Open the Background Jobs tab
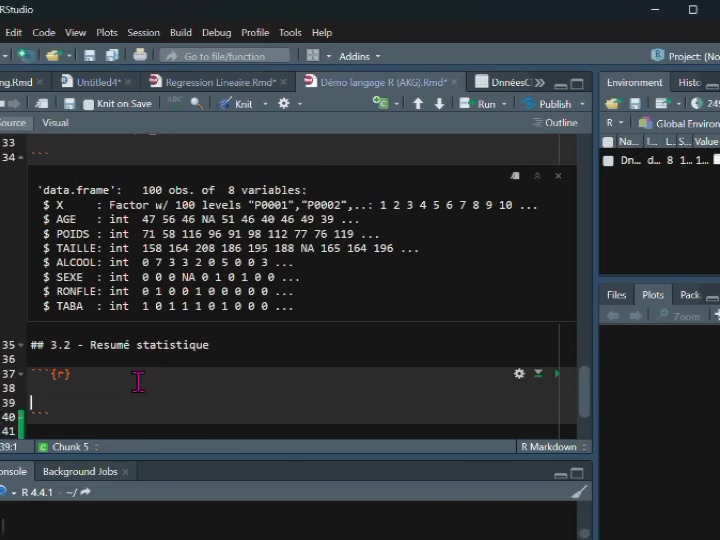The height and width of the screenshot is (540, 720). click(x=80, y=472)
